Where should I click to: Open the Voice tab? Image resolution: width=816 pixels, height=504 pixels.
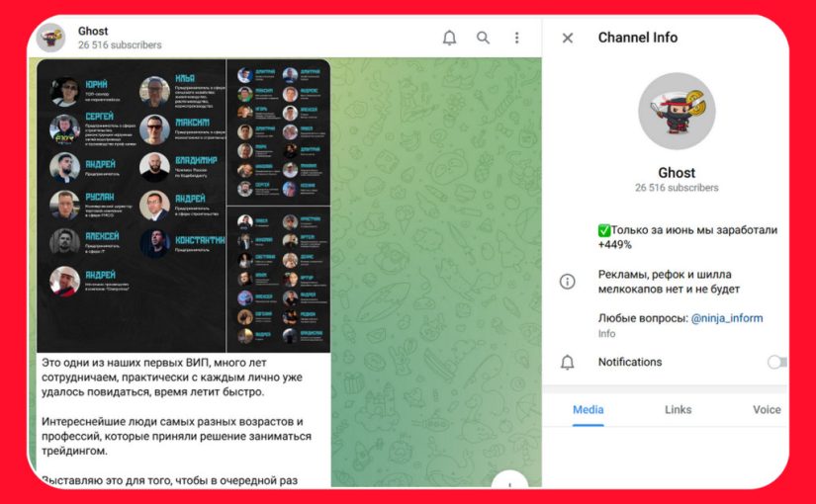(x=767, y=409)
